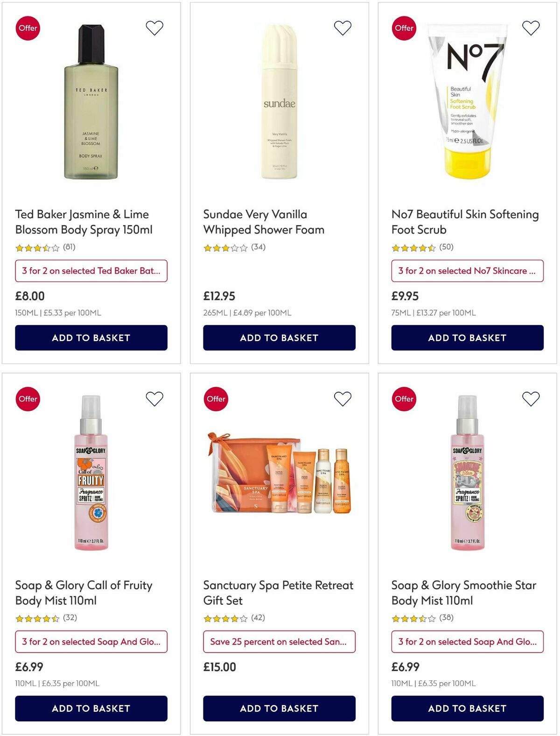
Task: Favourite the Sundae Very Vanilla Whipped Shower Foam
Action: [342, 28]
